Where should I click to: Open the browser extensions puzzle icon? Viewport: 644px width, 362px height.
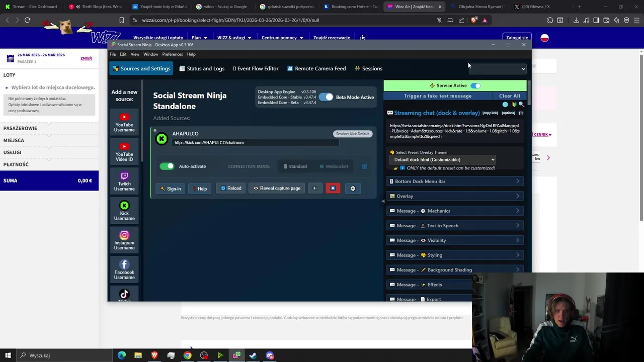(550, 20)
